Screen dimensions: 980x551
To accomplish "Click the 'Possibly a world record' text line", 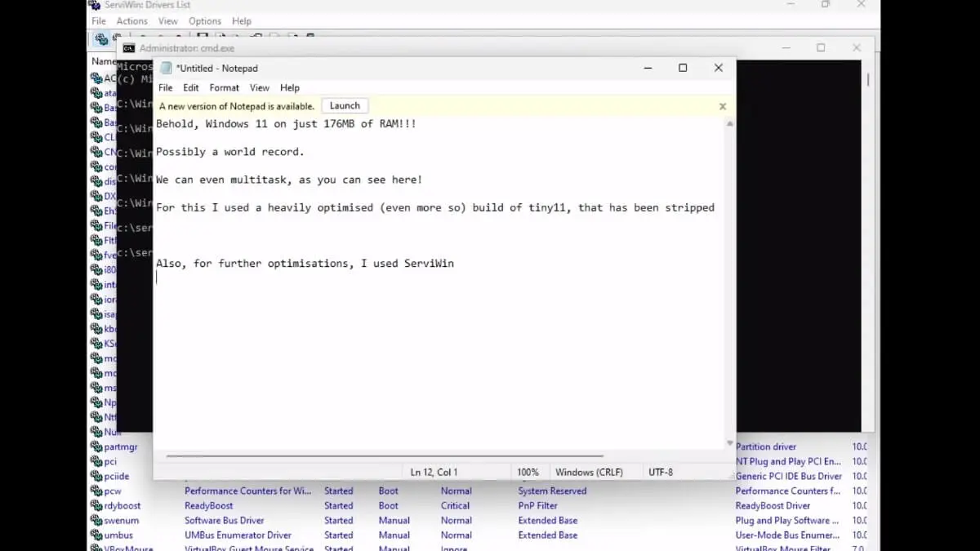I will pos(229,152).
